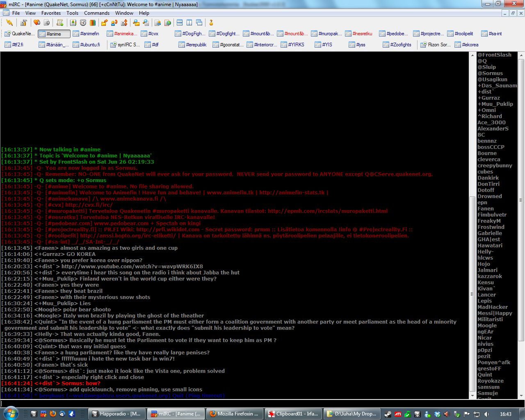This screenshot has width=525, height=420.
Task: Select @FrontSlash in the nickname list
Action: click(494, 55)
